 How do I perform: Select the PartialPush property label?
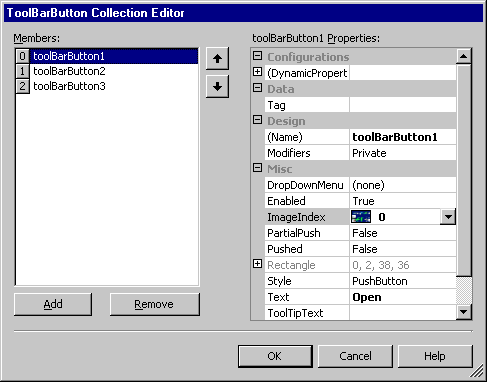[x=307, y=233]
